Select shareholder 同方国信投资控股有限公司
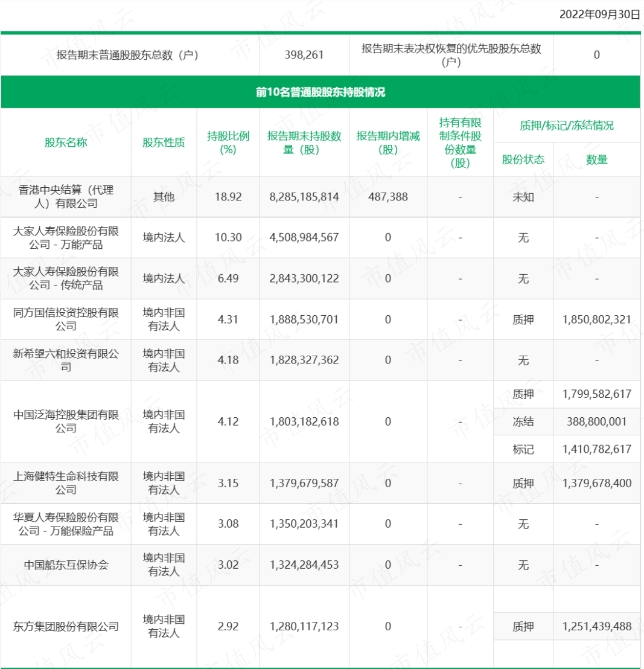 click(x=66, y=319)
